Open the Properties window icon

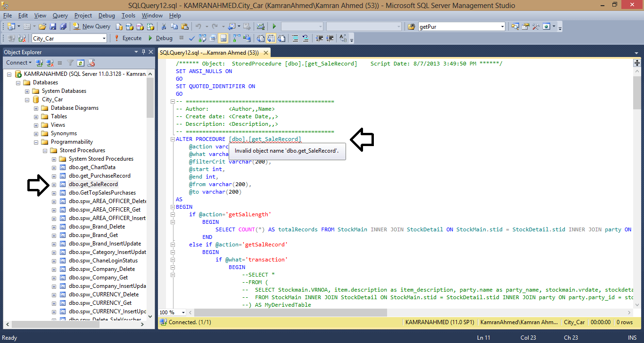525,26
